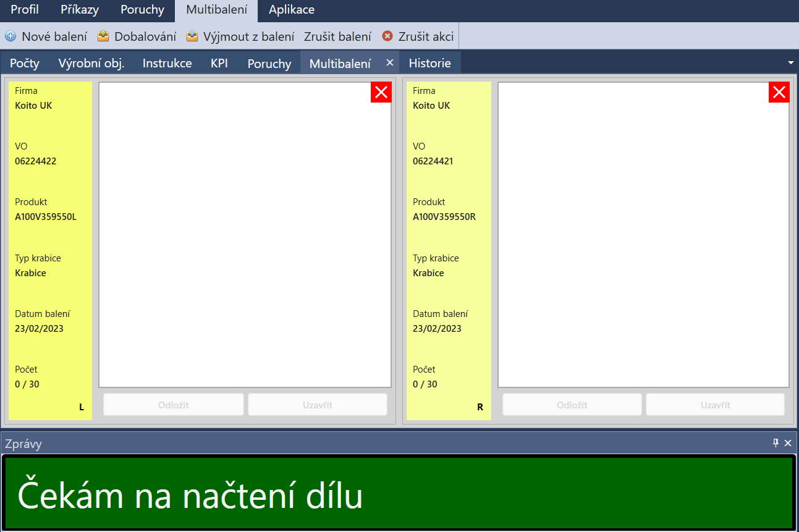Remove left package with red X
The height and width of the screenshot is (532, 799).
[381, 93]
